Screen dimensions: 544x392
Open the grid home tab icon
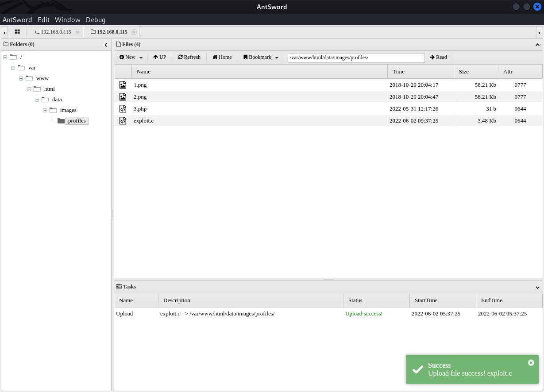pos(17,32)
